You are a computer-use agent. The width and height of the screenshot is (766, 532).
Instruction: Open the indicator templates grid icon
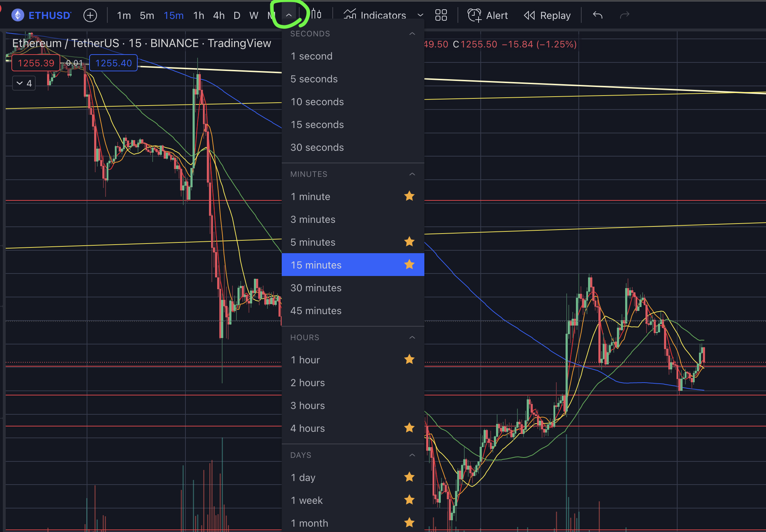click(441, 15)
